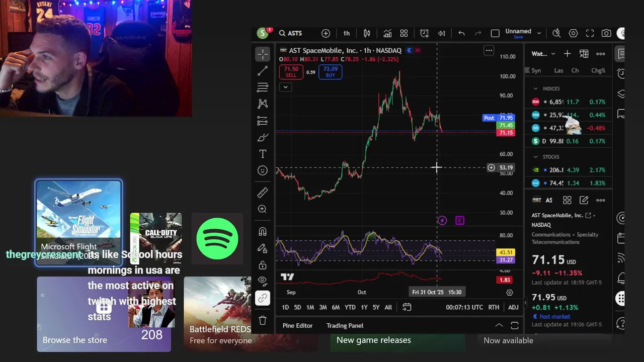Start bar replay with rewind icon
Viewport: 644px width, 362px height.
pyautogui.click(x=441, y=33)
